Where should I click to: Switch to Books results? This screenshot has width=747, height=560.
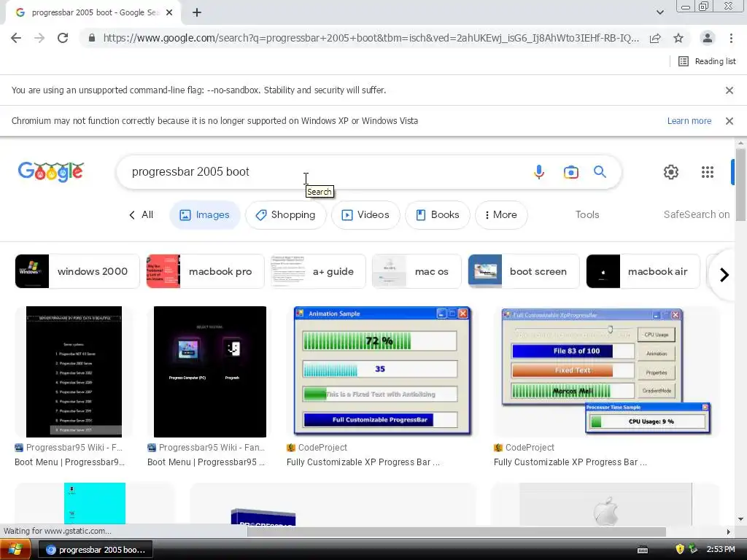438,215
